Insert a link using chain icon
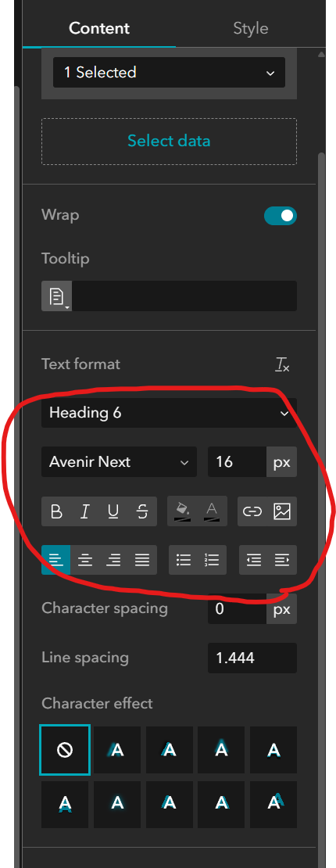The image size is (336, 868). (x=253, y=511)
